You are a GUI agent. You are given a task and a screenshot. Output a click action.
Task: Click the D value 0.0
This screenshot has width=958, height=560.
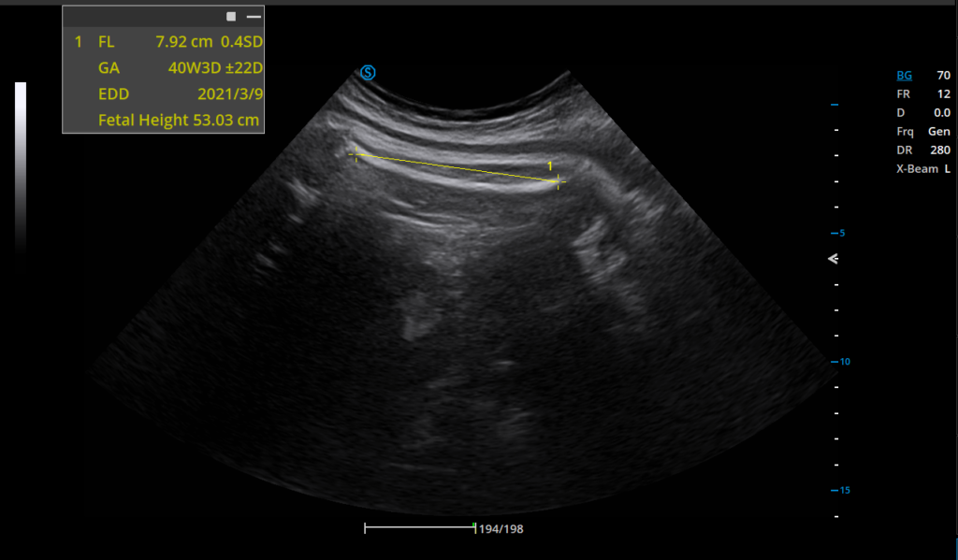pos(941,112)
